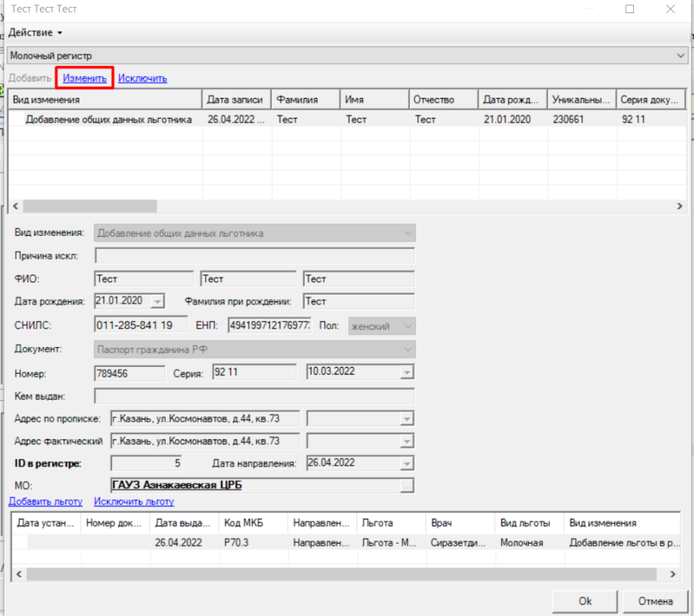Screen dimensions: 694x616
Task: Click the Фамилия column header
Action: click(x=306, y=99)
